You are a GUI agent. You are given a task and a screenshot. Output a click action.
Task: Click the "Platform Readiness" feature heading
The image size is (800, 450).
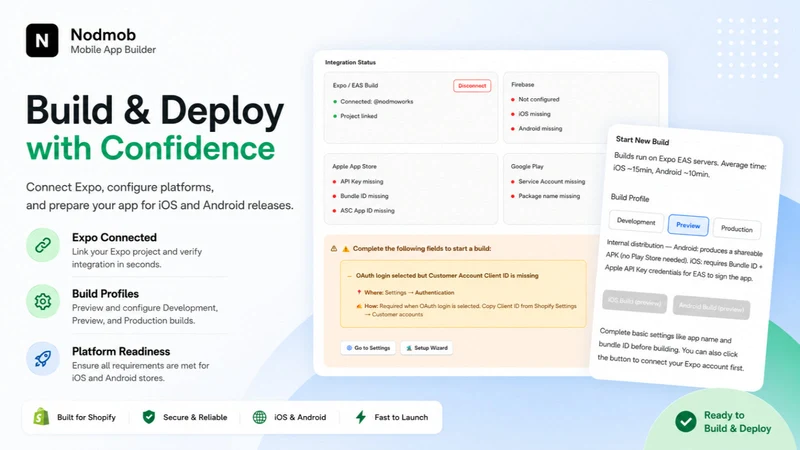click(121, 352)
